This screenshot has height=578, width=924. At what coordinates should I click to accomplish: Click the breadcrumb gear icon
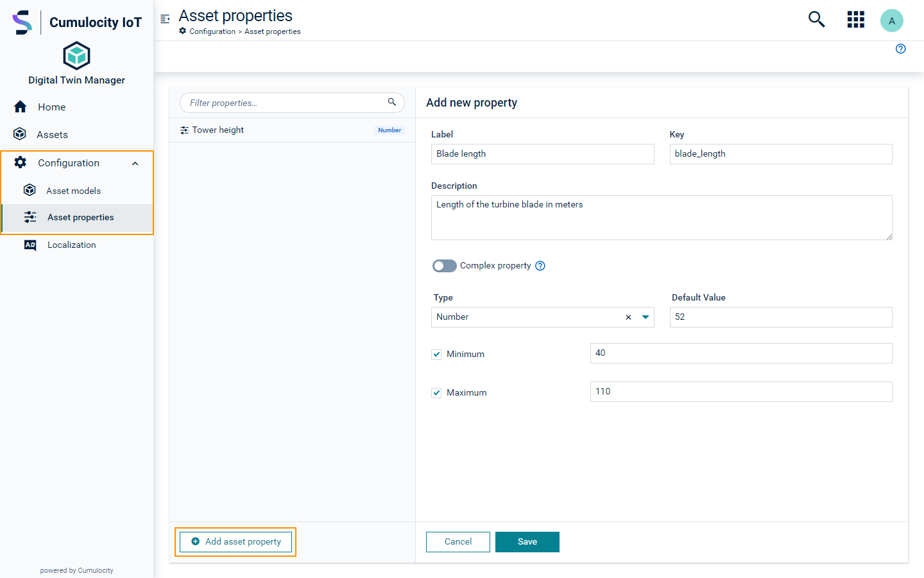click(183, 31)
